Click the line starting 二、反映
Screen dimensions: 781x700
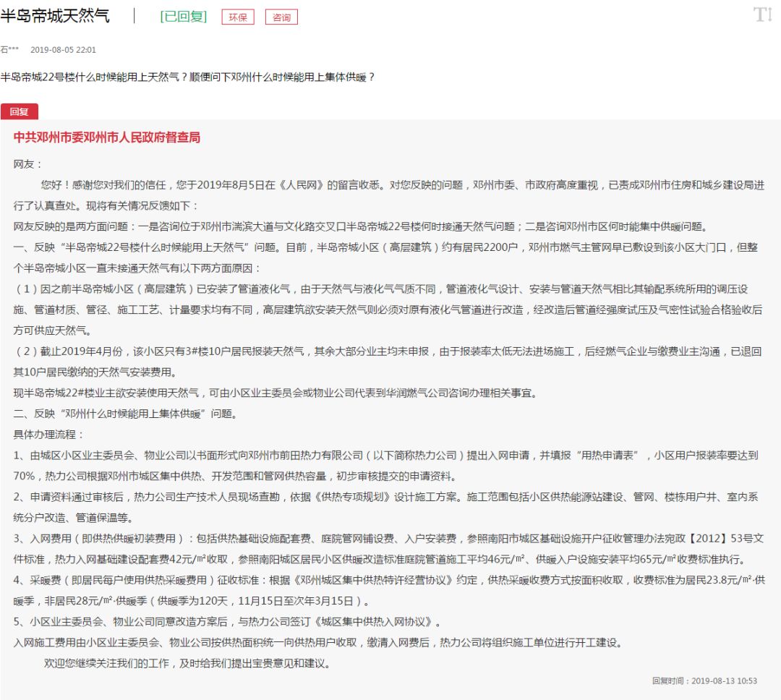click(126, 414)
